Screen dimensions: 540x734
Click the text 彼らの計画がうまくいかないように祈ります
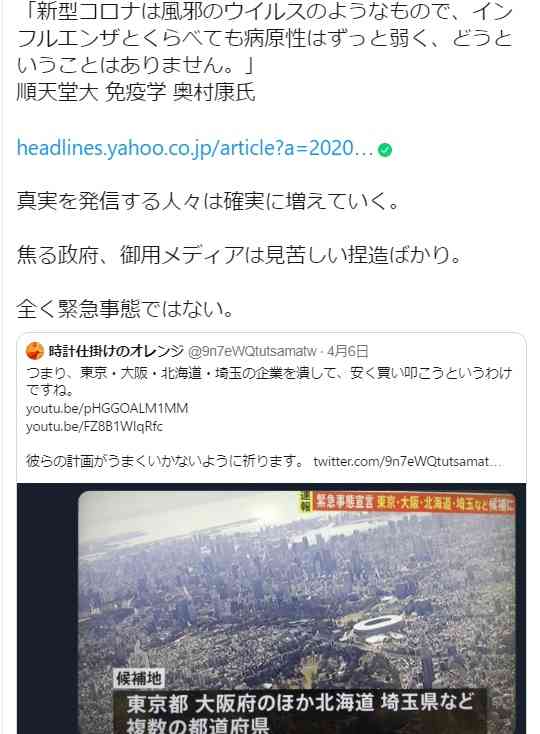tap(166, 462)
